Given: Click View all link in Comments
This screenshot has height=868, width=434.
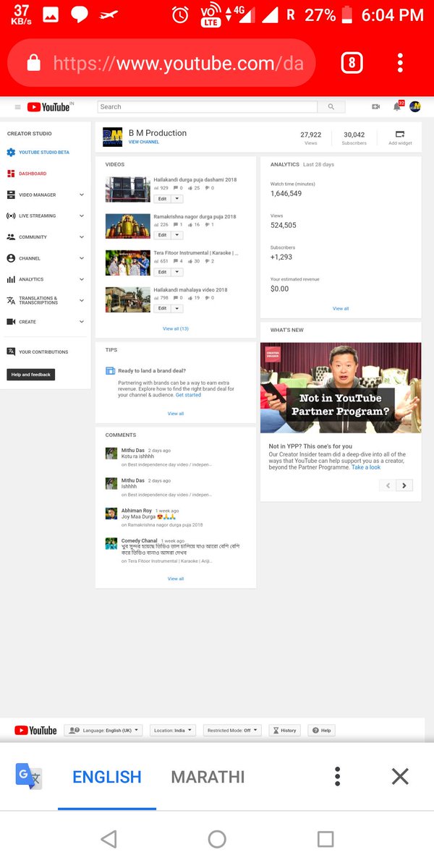Looking at the screenshot, I should [x=176, y=579].
